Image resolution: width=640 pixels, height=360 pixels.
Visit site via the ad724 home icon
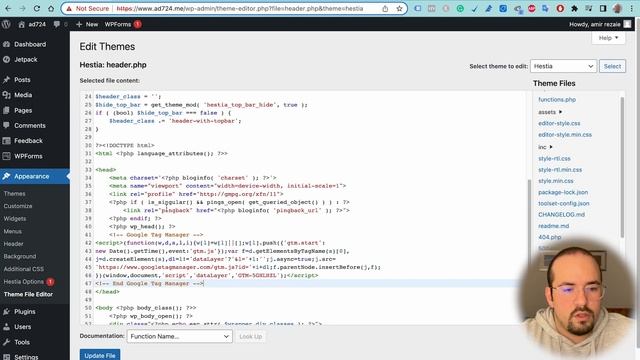tap(32, 24)
